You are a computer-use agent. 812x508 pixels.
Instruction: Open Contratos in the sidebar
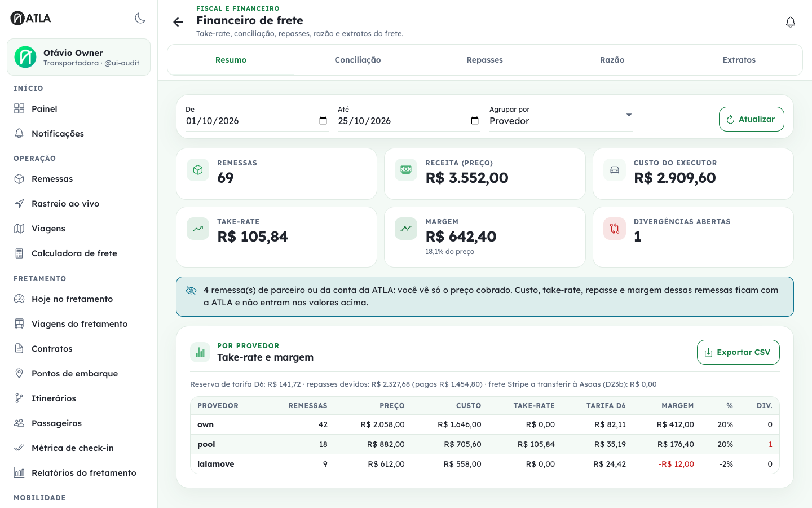coord(78,349)
